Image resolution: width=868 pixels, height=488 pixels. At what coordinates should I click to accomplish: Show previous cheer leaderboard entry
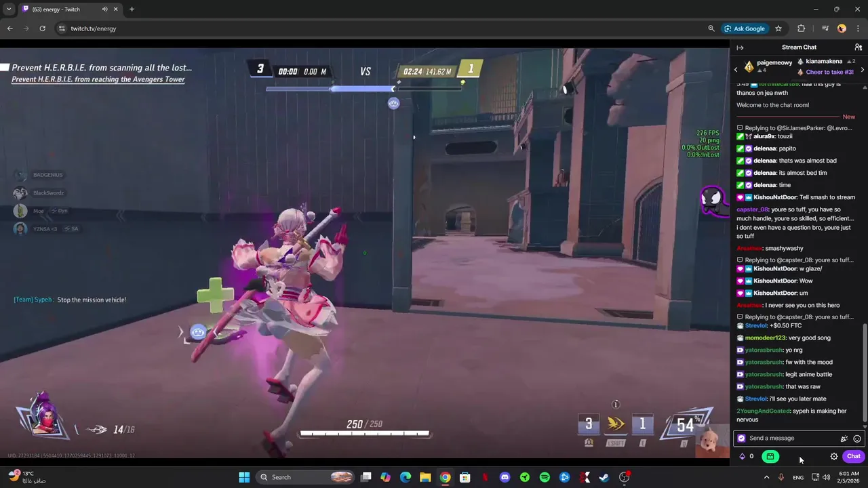736,70
